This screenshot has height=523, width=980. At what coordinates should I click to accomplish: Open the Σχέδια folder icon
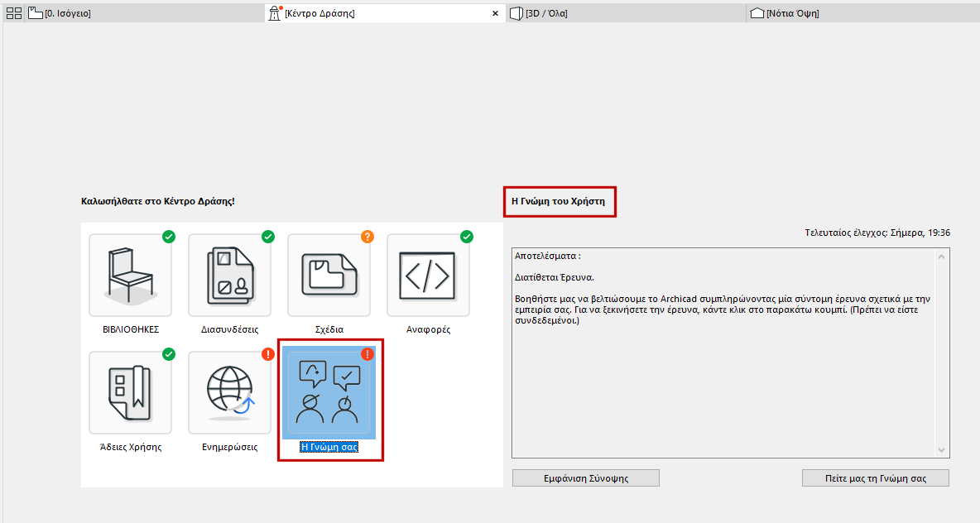[329, 275]
